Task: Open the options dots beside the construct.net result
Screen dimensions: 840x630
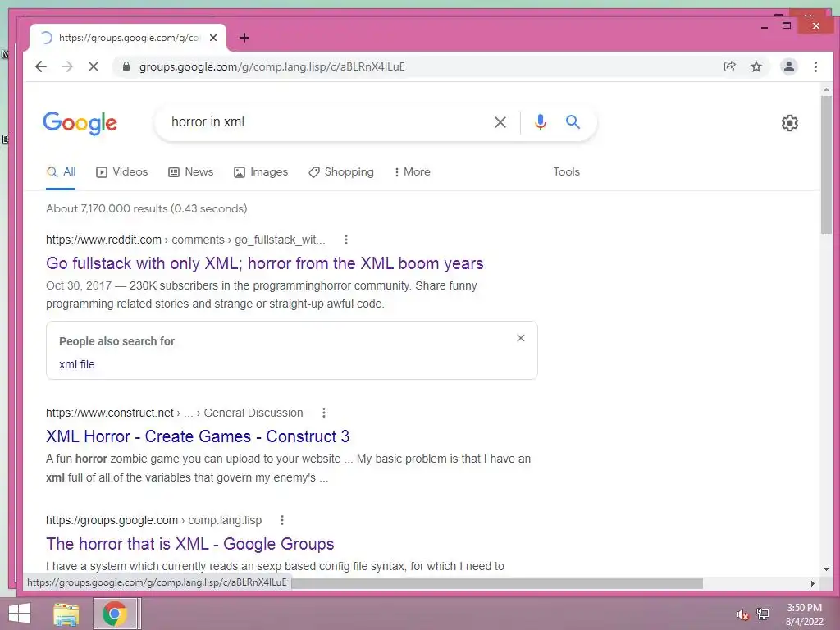Action: [x=323, y=413]
